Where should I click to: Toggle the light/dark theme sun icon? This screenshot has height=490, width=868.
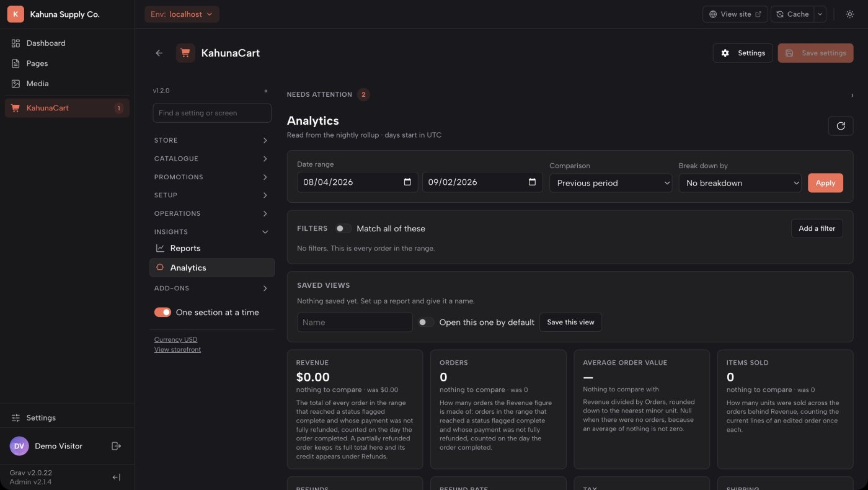coord(849,14)
